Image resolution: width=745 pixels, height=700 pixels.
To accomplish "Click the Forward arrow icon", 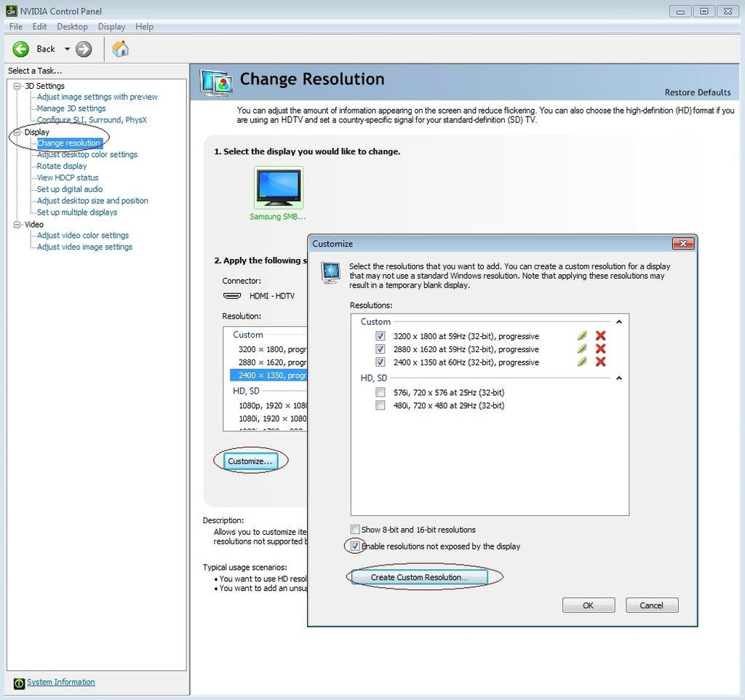I will (x=84, y=49).
